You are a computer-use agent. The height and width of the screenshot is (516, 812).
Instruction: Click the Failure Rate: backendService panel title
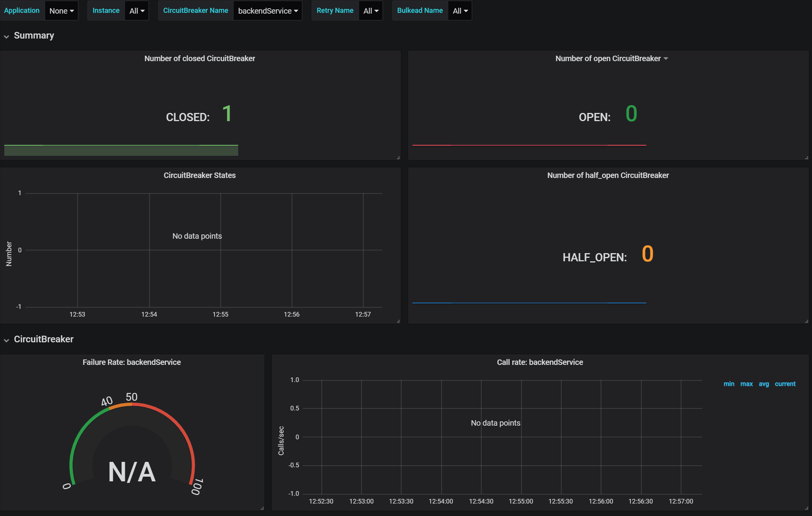point(132,362)
